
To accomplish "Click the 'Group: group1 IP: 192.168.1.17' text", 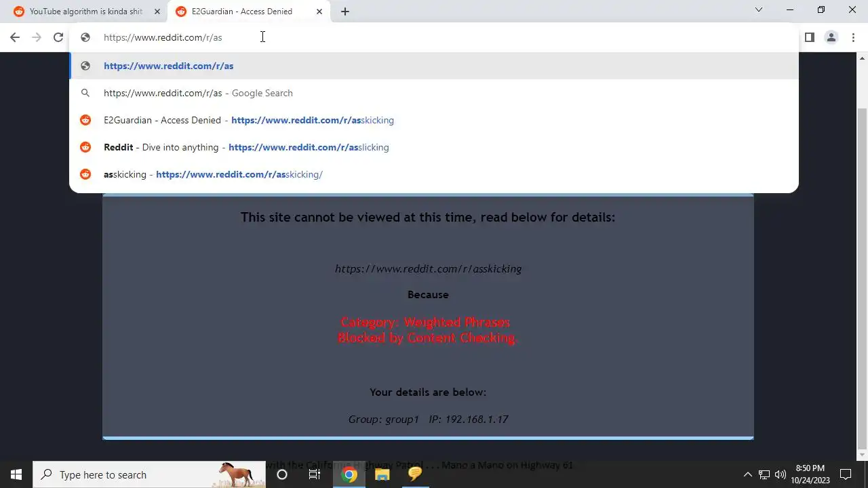I will point(428,419).
